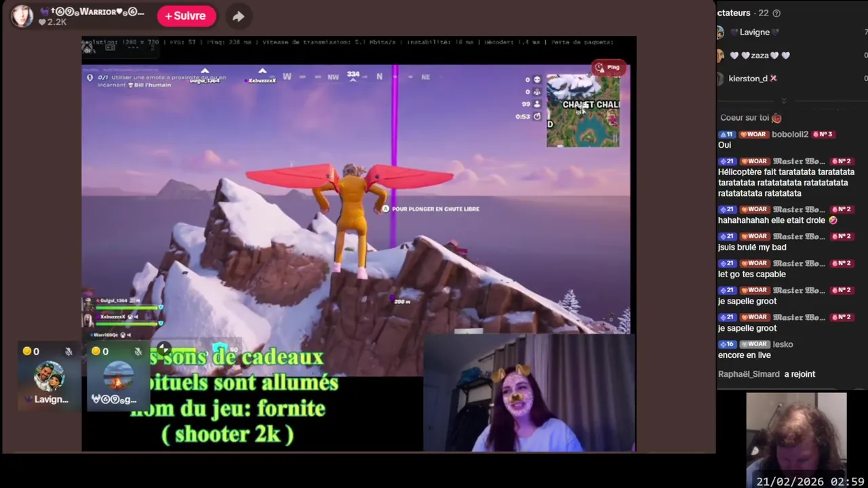Screen dimensions: 868x488
Task: Click the level 11 badge beside boboloil2
Action: 727,134
